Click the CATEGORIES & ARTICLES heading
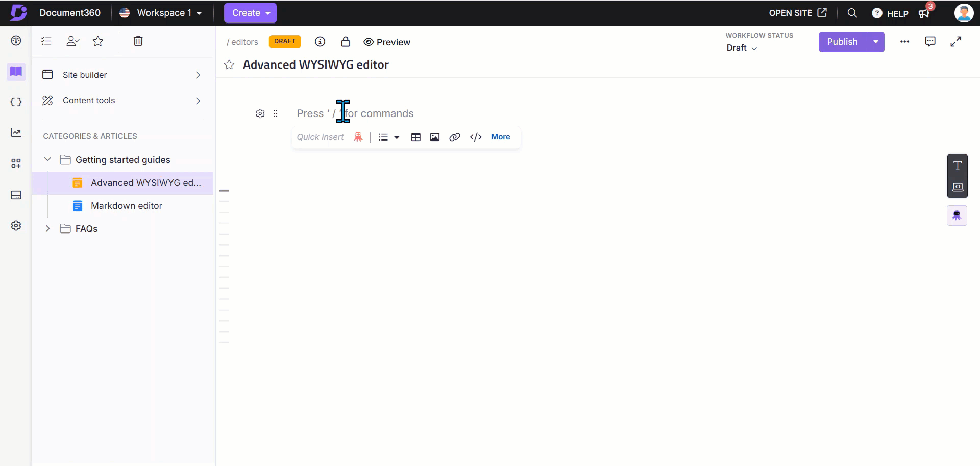 pos(90,136)
